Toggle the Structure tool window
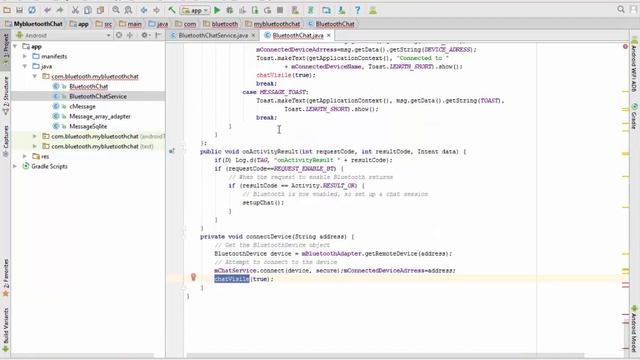Viewport: 640px width, 360px height. click(x=6, y=95)
